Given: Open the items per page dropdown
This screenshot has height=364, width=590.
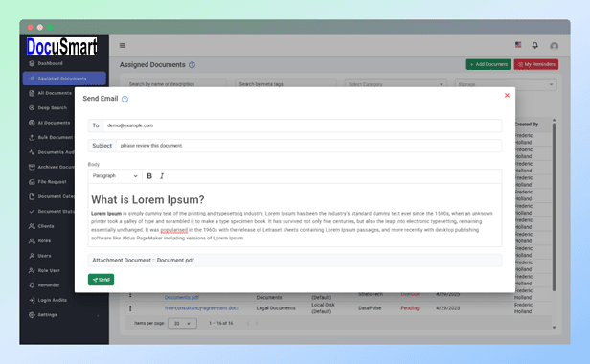Looking at the screenshot, I should point(182,324).
